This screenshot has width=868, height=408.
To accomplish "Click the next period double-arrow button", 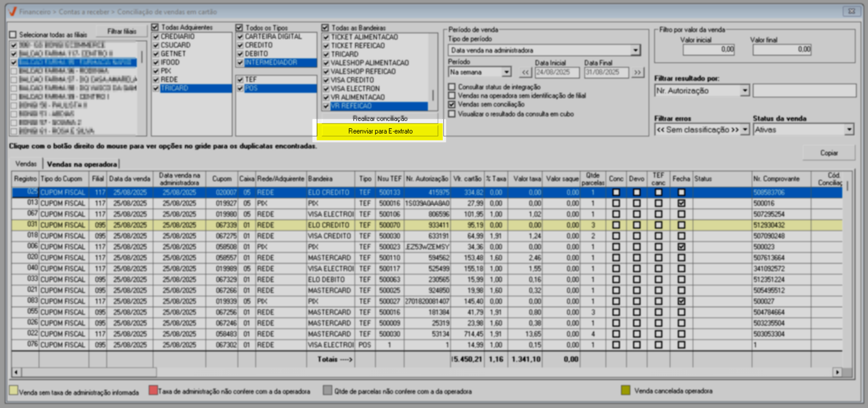I will point(637,72).
